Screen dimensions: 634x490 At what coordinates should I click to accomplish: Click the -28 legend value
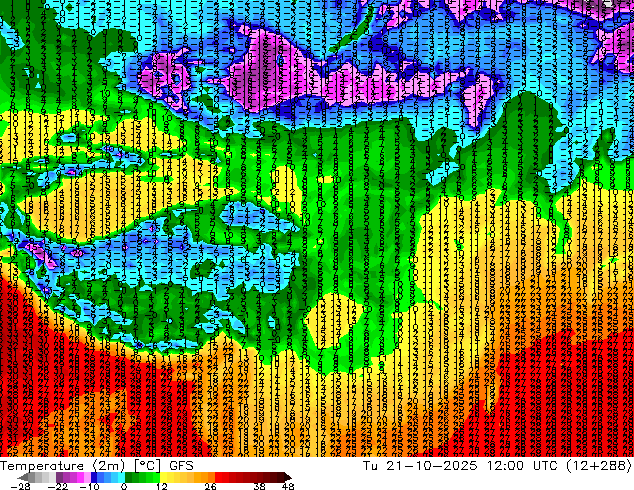coord(20,486)
